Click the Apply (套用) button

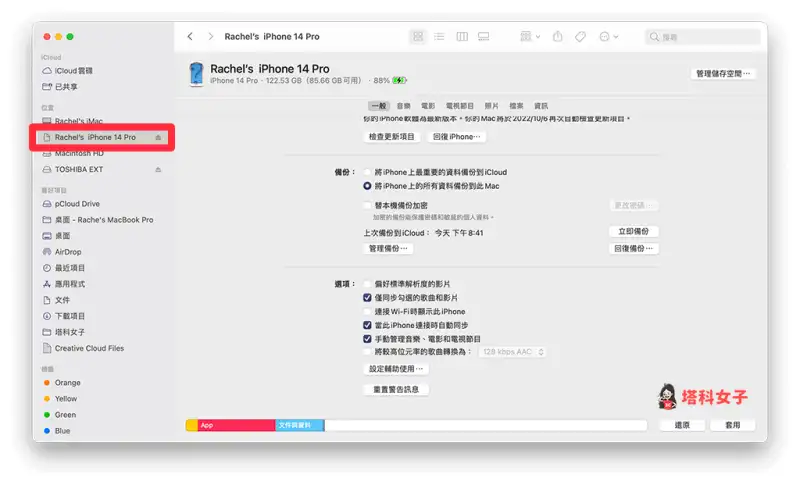(732, 425)
